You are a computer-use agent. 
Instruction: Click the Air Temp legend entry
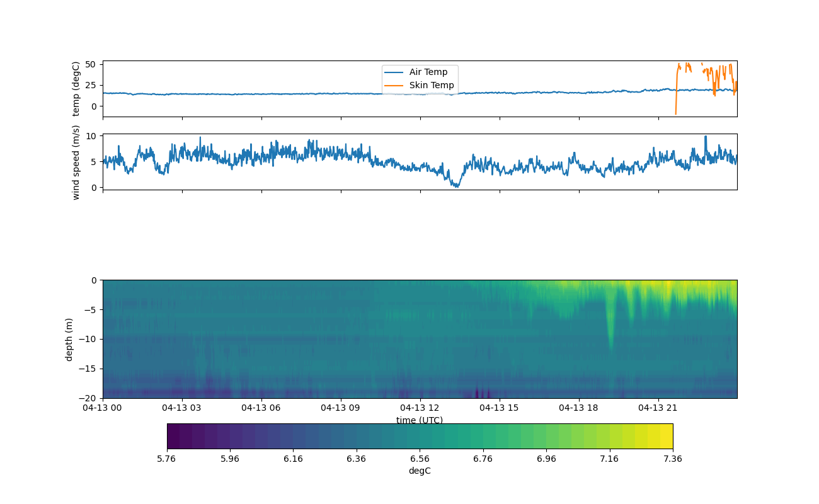click(x=428, y=72)
